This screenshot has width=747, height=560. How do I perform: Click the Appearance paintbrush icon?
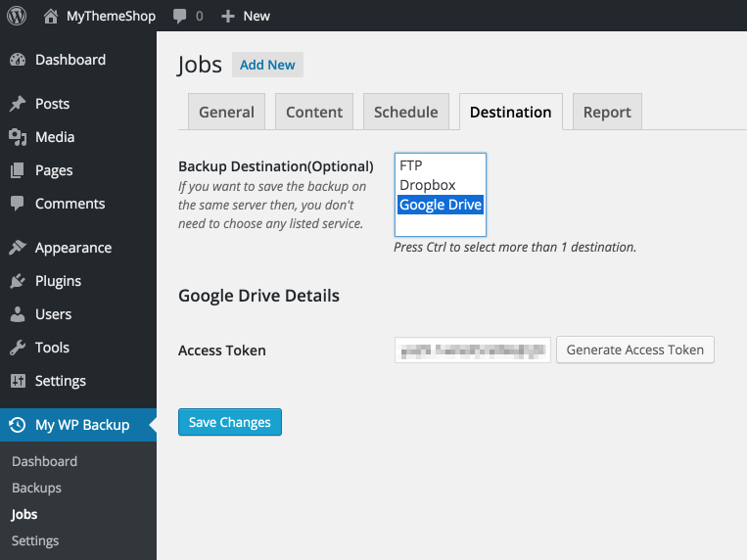click(18, 248)
